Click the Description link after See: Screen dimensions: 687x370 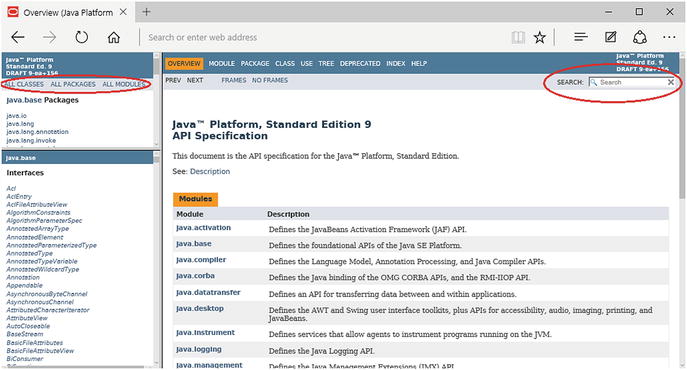click(210, 171)
